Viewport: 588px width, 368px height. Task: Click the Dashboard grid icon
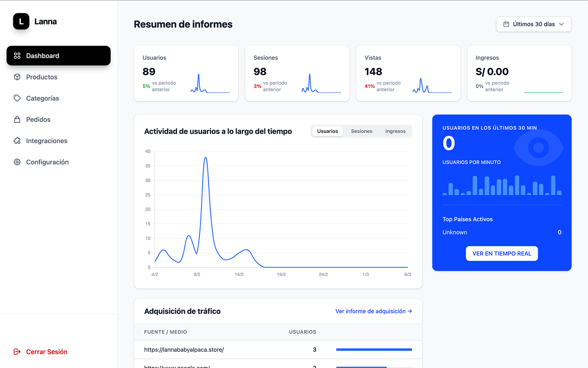(x=17, y=56)
